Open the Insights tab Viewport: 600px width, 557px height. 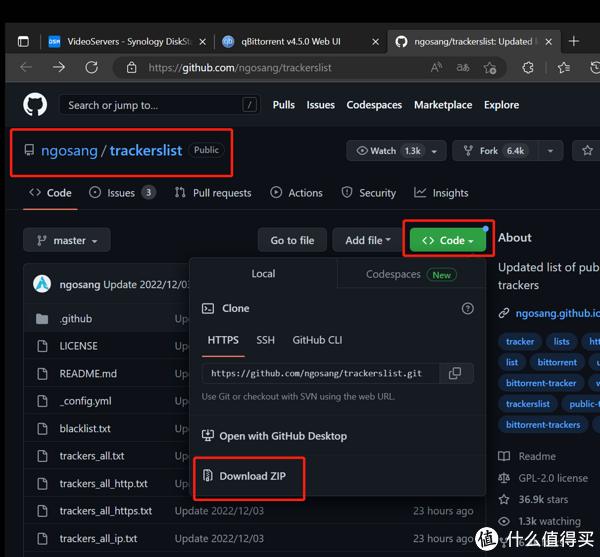pos(441,193)
